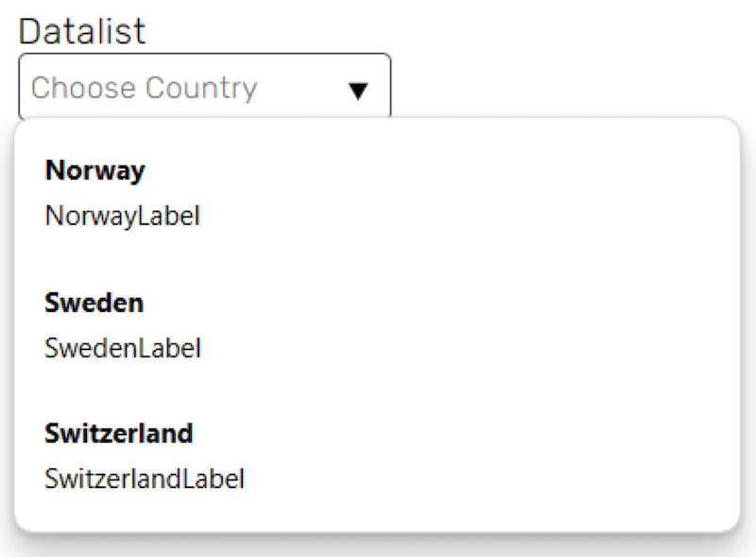Click the NorwayLabel description text

[x=122, y=216]
